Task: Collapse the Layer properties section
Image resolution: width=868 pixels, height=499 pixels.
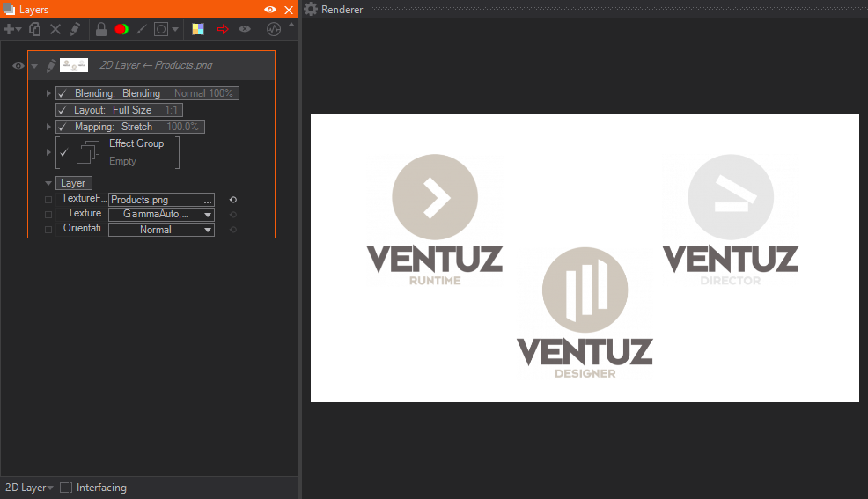Action: [x=48, y=183]
